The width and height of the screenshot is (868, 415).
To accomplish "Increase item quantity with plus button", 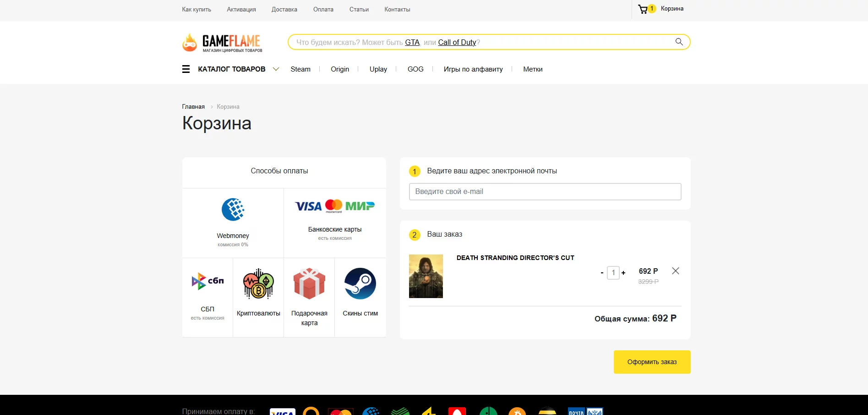I will pos(623,273).
